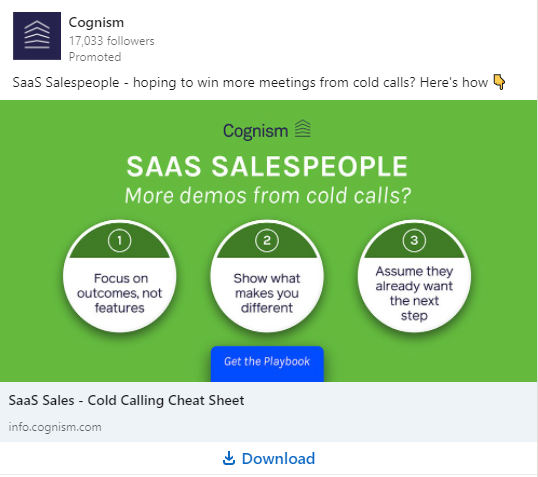Viewport: 538px width, 477px height.
Task: Click the numbered 3 circle badge
Action: point(414,241)
